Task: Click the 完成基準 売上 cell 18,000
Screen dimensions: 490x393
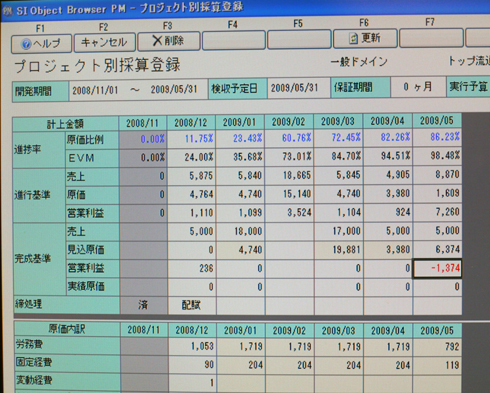Action: pyautogui.click(x=240, y=231)
